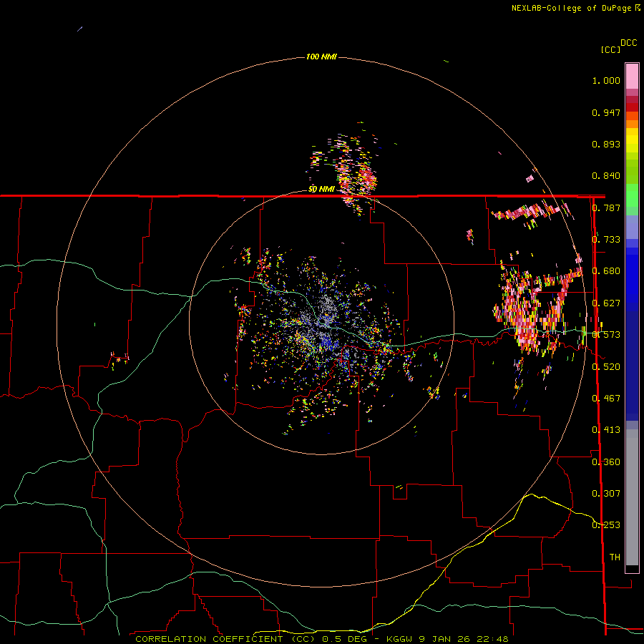Viewport: 644px width, 644px height.
Task: Select the 0.680 scale value
Action: pyautogui.click(x=606, y=271)
